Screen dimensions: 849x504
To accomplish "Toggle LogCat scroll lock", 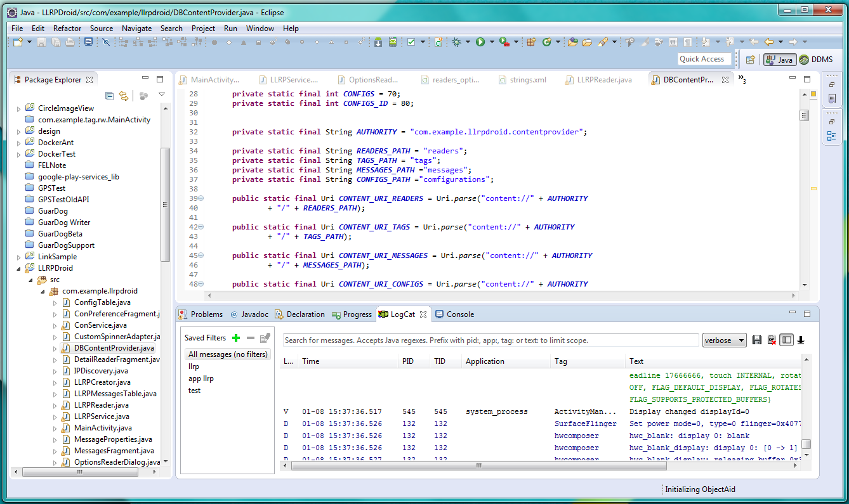I will click(x=801, y=340).
